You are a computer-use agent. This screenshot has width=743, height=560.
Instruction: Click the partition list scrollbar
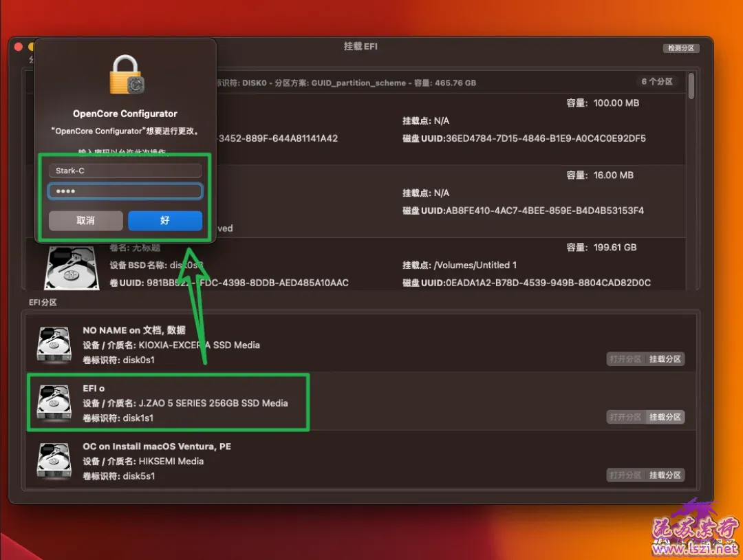691,86
